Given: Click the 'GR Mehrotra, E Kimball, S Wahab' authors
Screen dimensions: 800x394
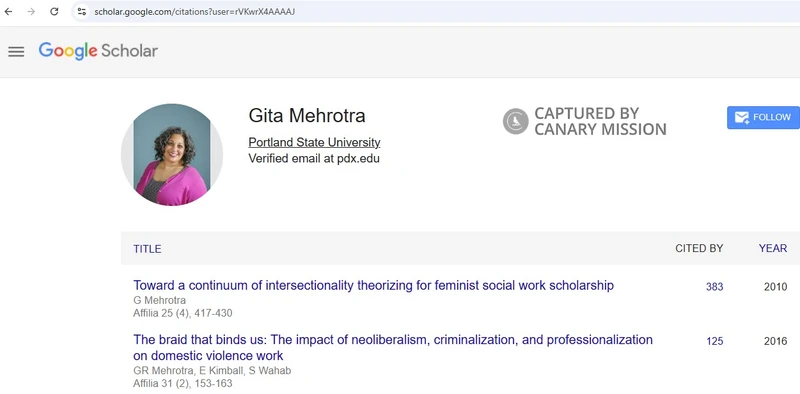Looking at the screenshot, I should coord(212,371).
